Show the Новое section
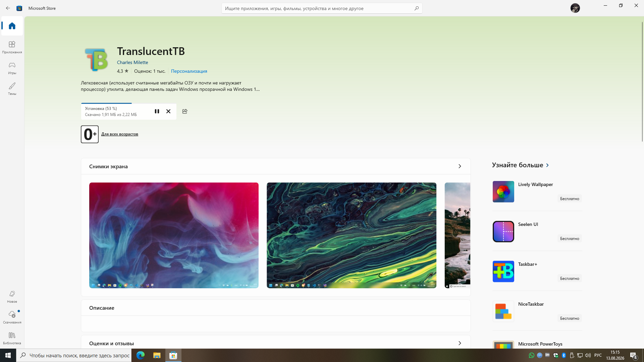The image size is (644, 362). (x=12, y=297)
